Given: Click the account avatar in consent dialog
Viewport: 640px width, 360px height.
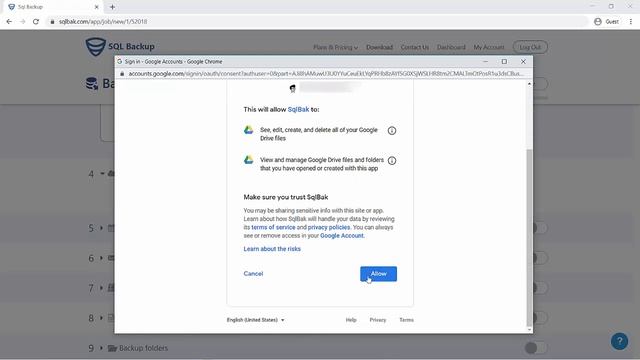Looking at the screenshot, I should pos(292,89).
